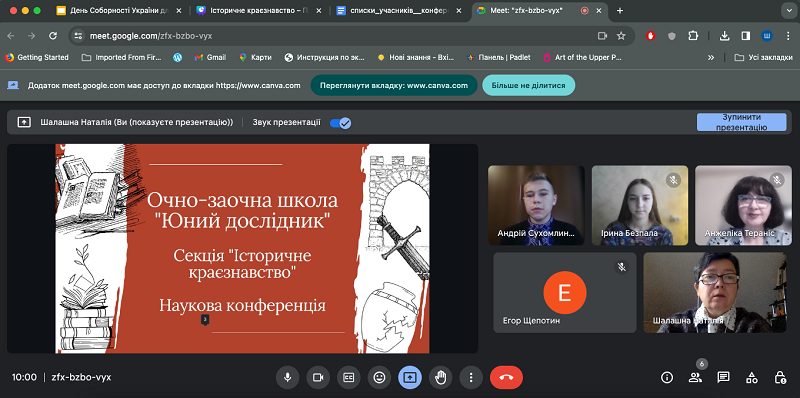Toggle present screen button in call bar
This screenshot has height=398, width=800.
pos(410,378)
